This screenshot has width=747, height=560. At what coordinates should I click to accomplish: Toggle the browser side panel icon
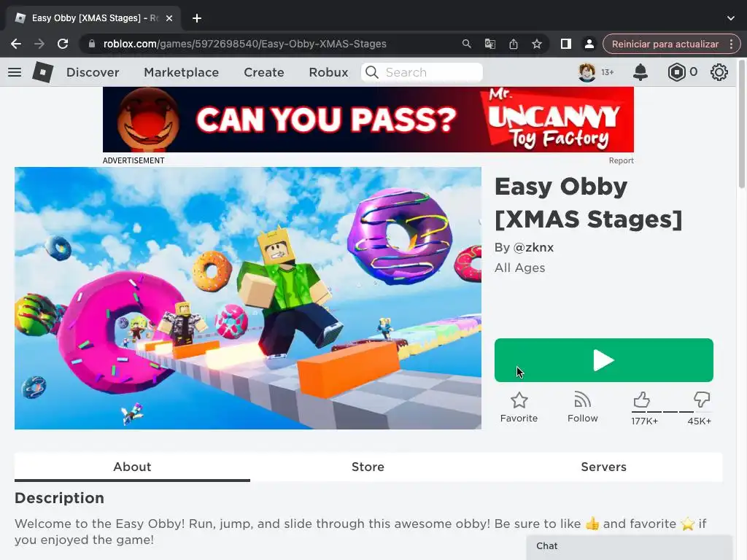pos(565,44)
